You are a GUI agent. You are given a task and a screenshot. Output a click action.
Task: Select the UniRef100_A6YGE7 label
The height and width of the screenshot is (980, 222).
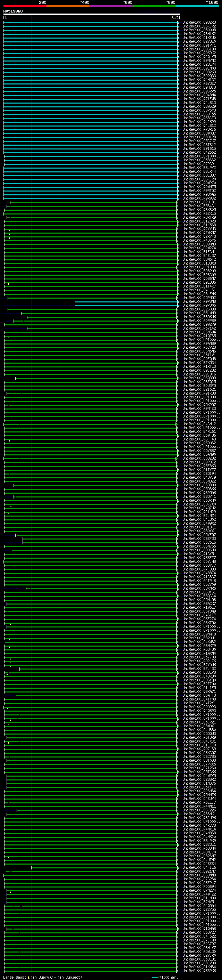[199, 84]
